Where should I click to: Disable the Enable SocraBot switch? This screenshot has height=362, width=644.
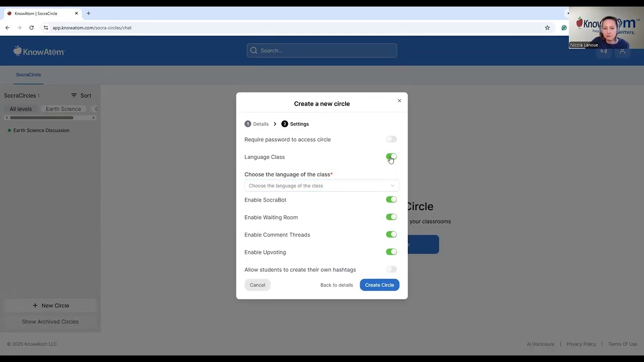pos(391,200)
